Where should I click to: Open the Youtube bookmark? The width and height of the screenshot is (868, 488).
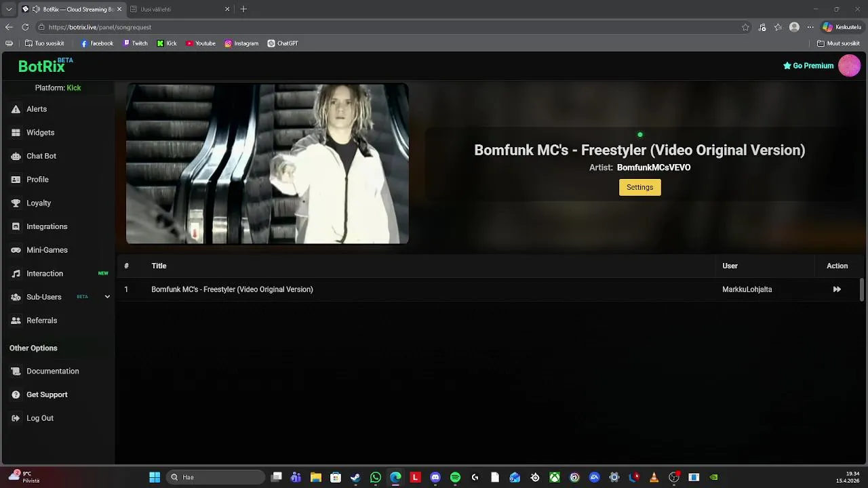point(201,43)
